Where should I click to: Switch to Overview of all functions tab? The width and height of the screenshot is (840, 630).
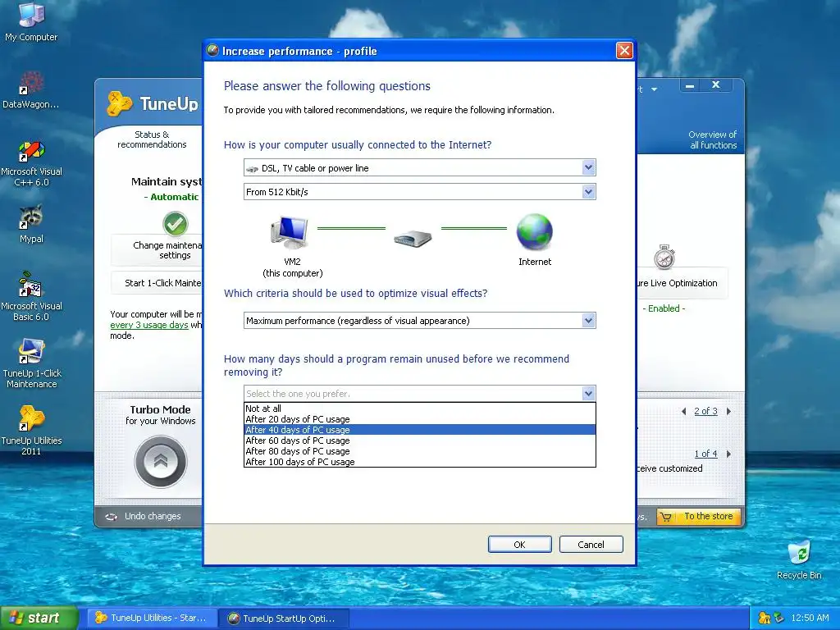click(x=713, y=139)
